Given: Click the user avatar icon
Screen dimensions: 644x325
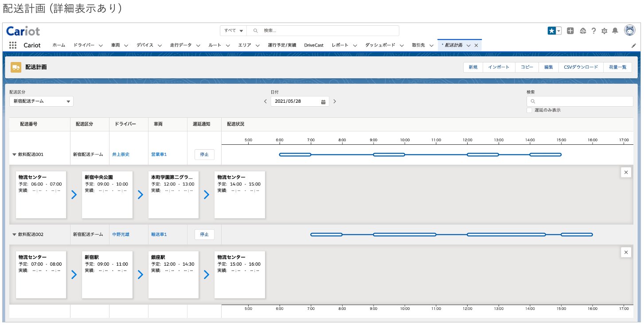Looking at the screenshot, I should 629,30.
